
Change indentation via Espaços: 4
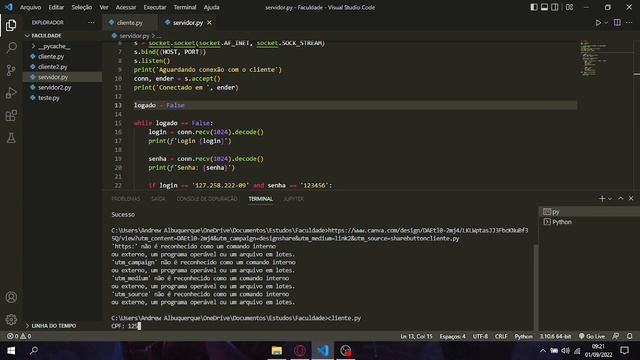[x=452, y=336]
